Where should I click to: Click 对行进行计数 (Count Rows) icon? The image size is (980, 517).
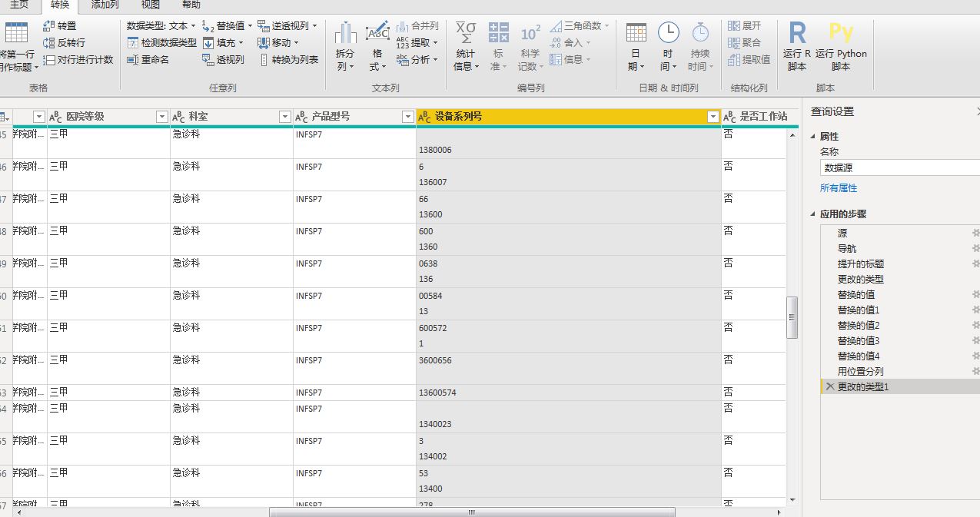point(48,60)
